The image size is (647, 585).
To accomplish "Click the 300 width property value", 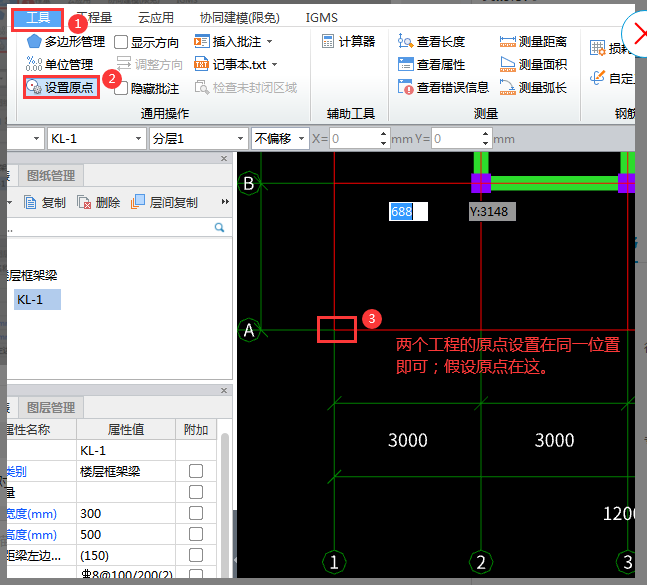I will pyautogui.click(x=126, y=513).
